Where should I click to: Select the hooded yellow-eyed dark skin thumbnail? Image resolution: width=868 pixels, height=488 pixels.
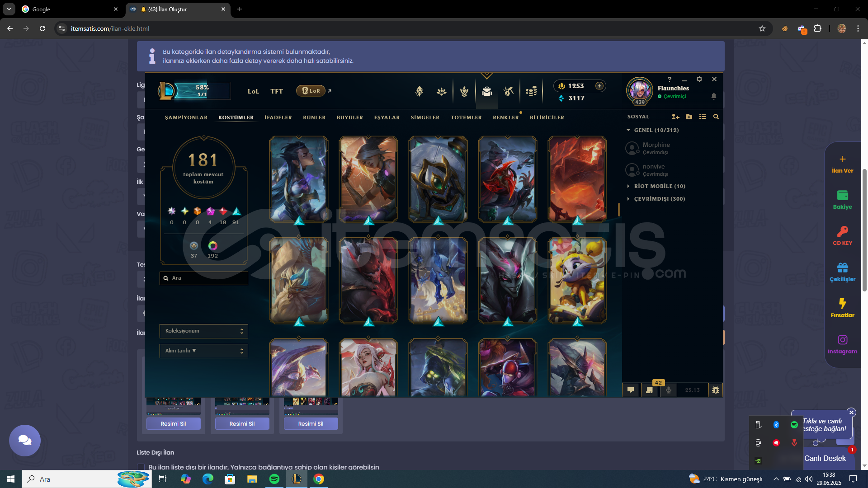pos(438,368)
